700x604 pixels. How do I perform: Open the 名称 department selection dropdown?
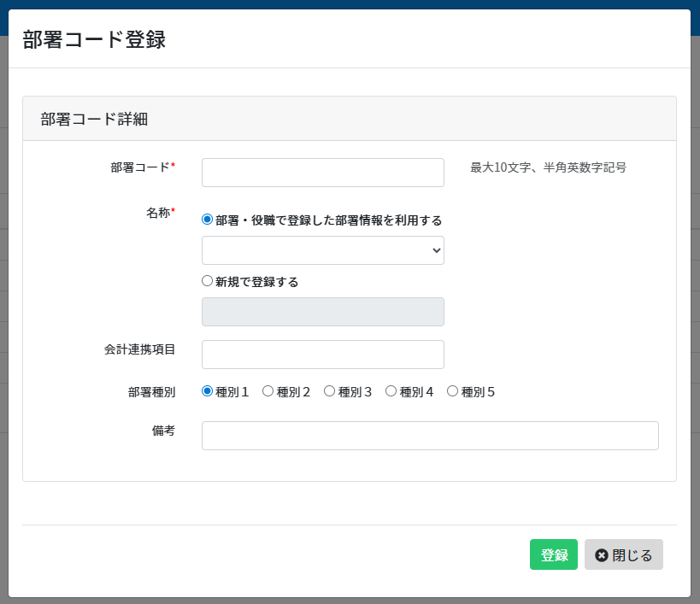(322, 250)
